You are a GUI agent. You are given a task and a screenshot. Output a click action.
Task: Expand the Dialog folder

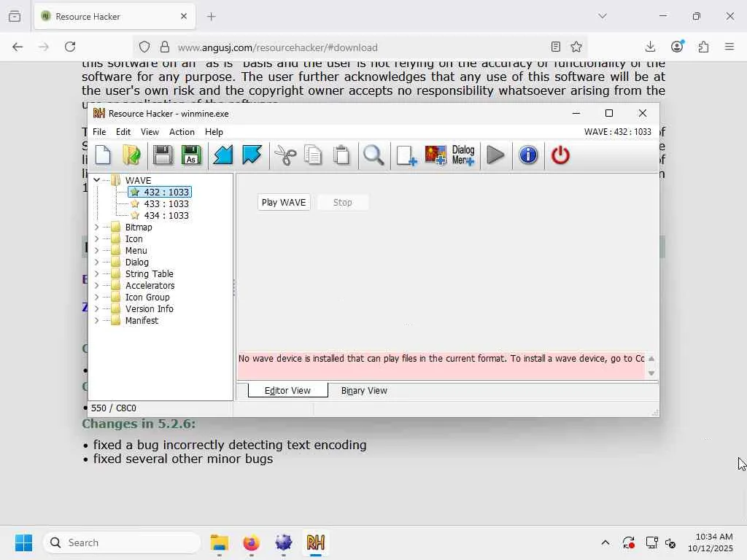coord(97,262)
